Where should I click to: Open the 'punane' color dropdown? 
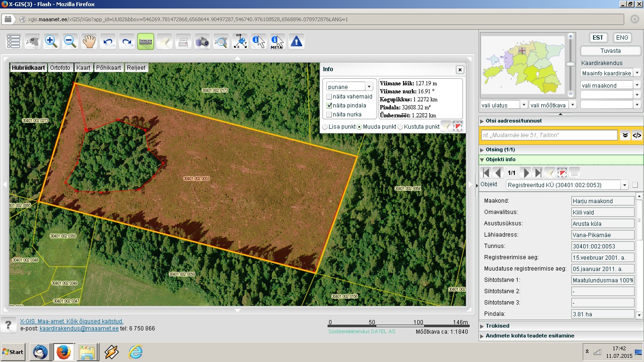[x=350, y=87]
